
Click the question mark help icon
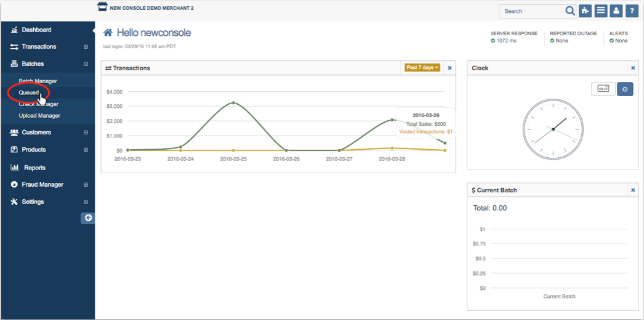(x=631, y=11)
